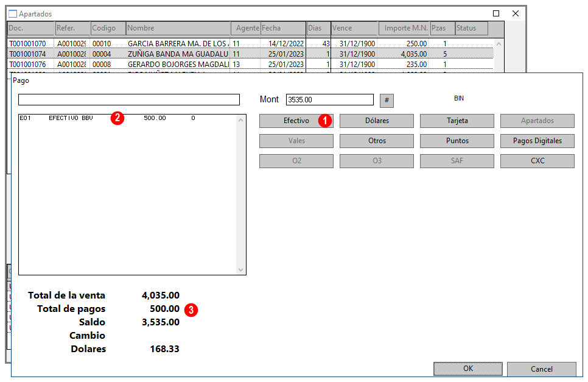
Task: Click name ZUÑIGA BANDA MA GUADALU
Action: (178, 54)
